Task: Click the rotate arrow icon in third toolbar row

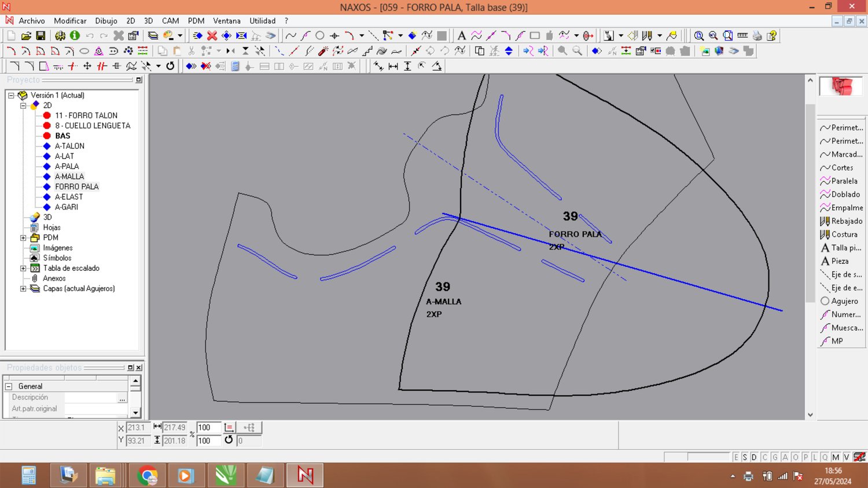Action: point(170,66)
